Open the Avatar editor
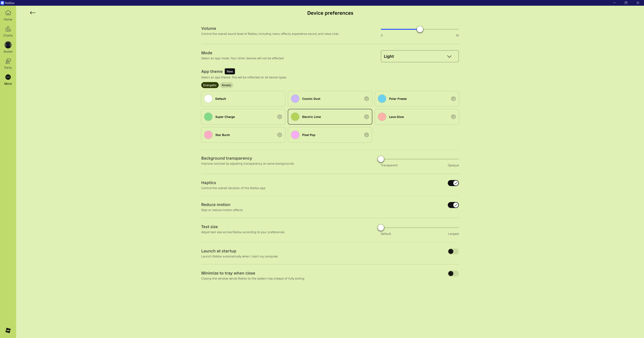644x338 pixels. [x=8, y=47]
